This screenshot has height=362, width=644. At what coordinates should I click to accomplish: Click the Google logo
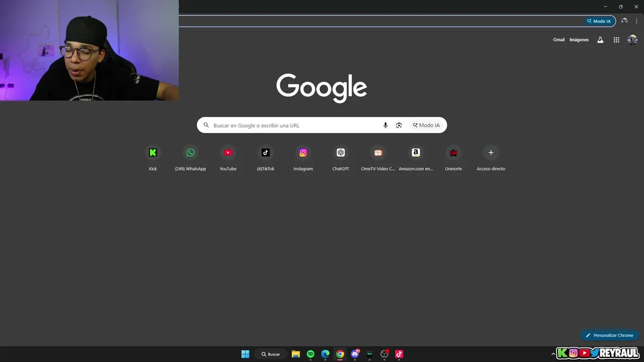click(x=321, y=87)
